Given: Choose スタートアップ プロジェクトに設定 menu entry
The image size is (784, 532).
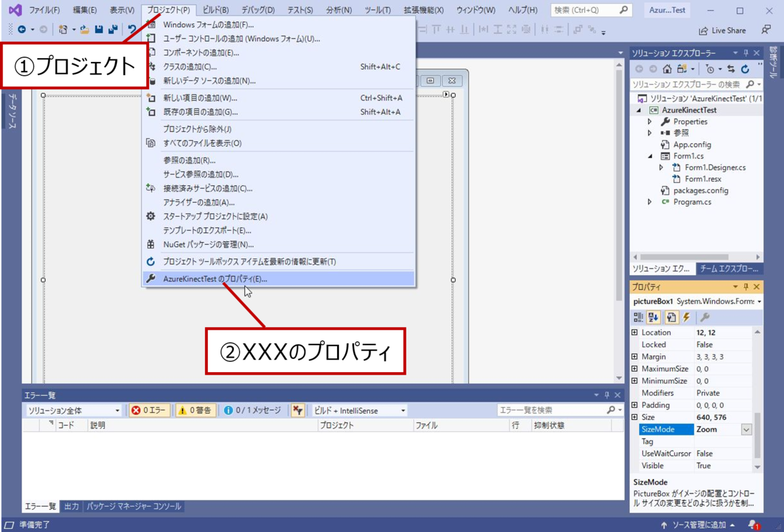Looking at the screenshot, I should pyautogui.click(x=279, y=216).
